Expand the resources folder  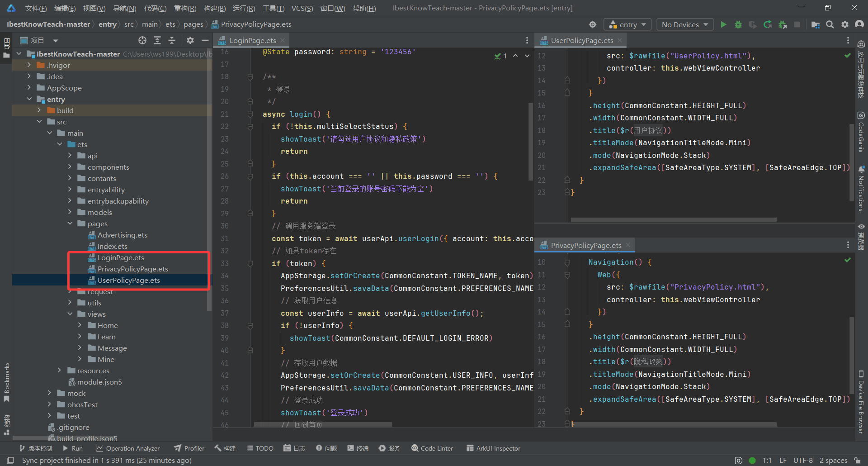point(59,371)
